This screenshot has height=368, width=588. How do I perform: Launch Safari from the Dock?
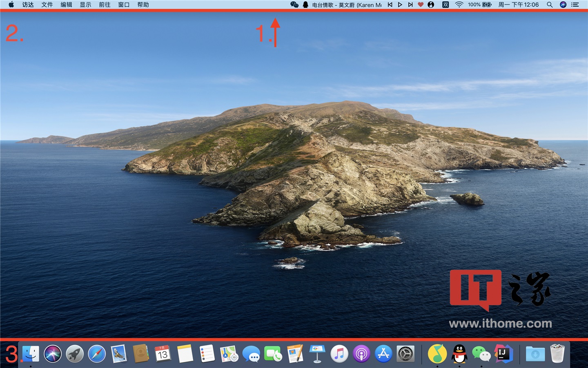[97, 354]
